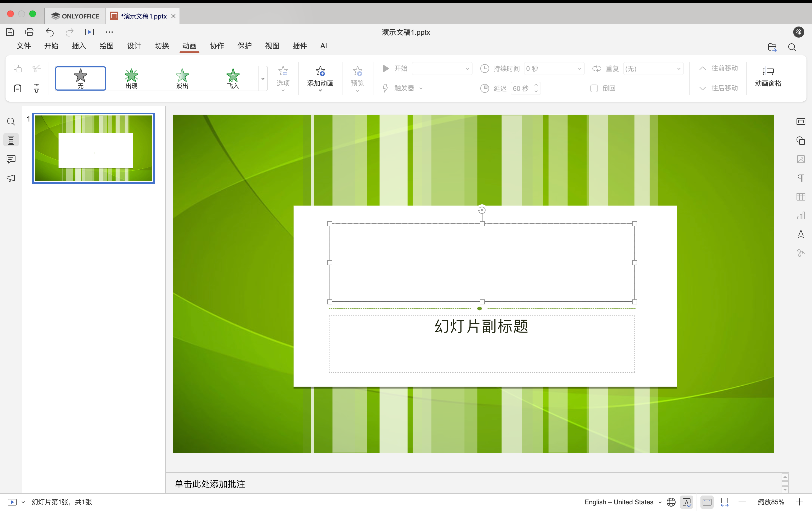Viewport: 812px width, 511px height.
Task: Enable the 倒回 (Rewind) checkbox
Action: pyautogui.click(x=594, y=88)
